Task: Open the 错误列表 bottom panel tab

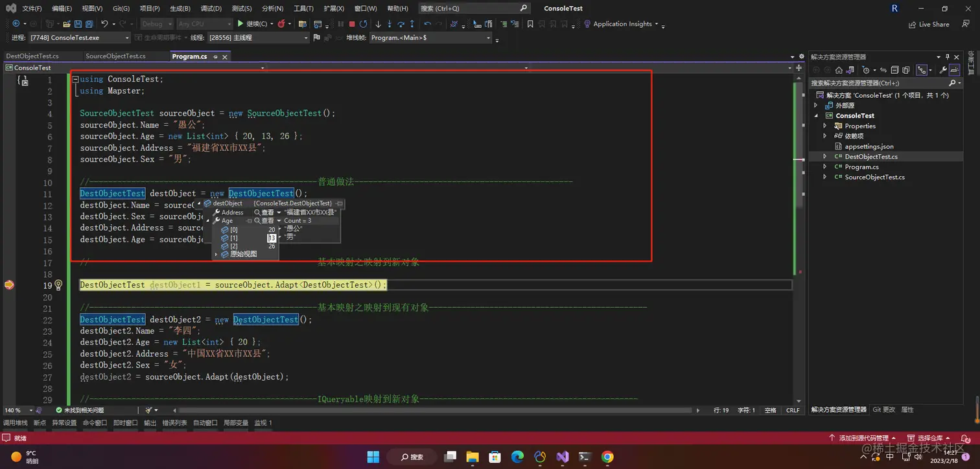Action: pos(174,423)
